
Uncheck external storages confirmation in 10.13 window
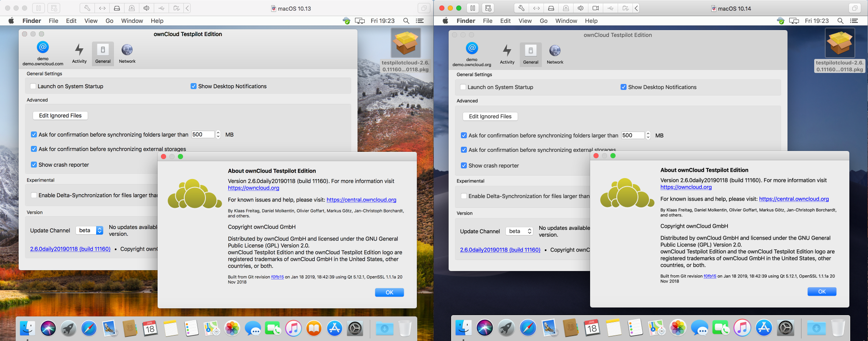[x=34, y=149]
